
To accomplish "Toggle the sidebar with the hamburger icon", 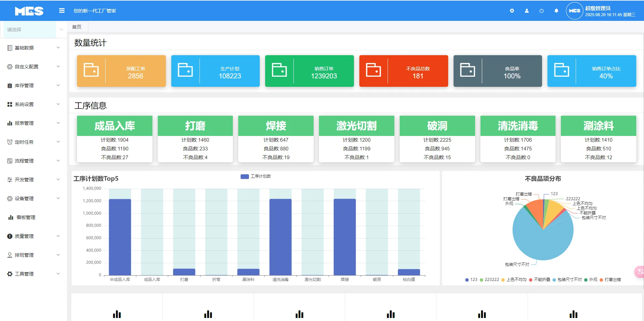I will point(62,11).
